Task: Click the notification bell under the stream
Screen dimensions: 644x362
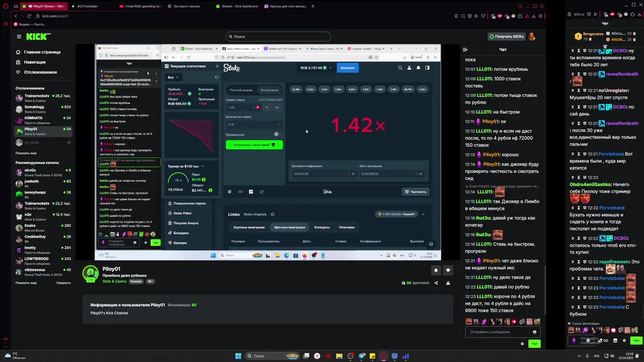Action: point(436,270)
